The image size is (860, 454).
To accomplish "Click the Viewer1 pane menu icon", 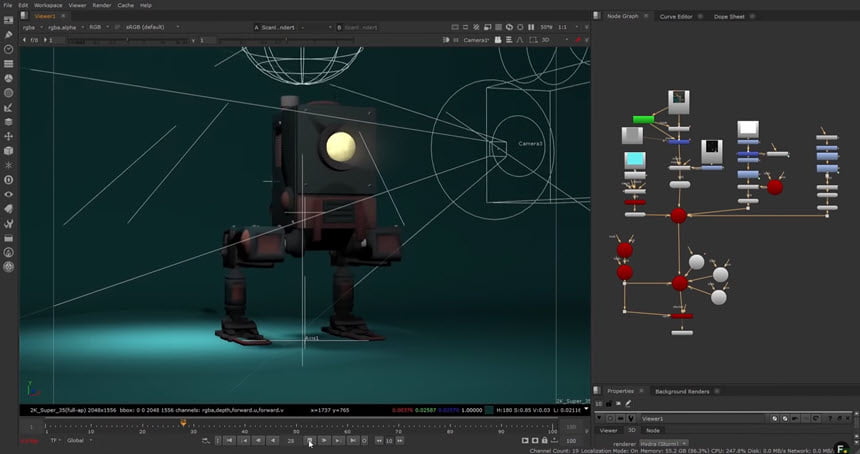I will click(24, 16).
